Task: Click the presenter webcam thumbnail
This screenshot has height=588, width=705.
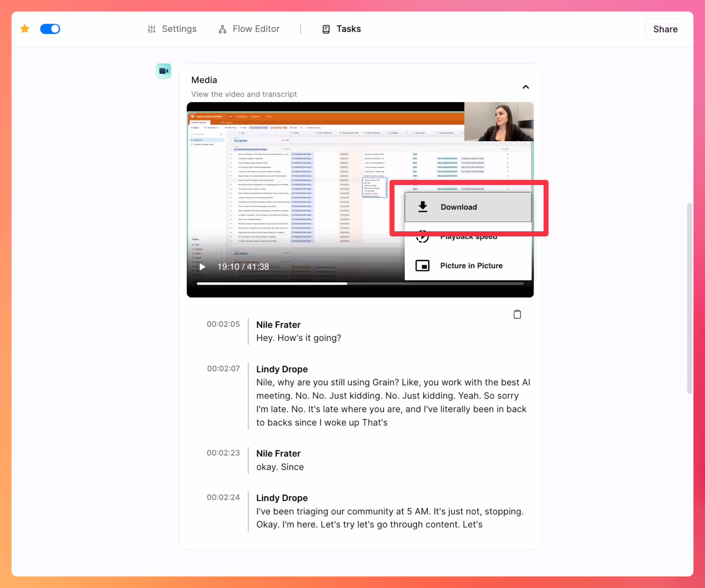Action: [x=499, y=122]
